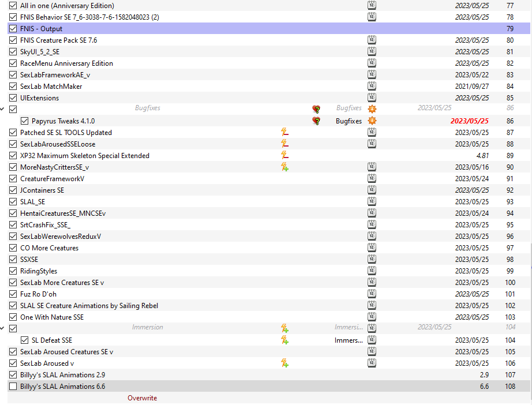The image size is (532, 405).
Task: Click the Immers... category cell of SL Defeat SSE
Action: click(x=349, y=340)
